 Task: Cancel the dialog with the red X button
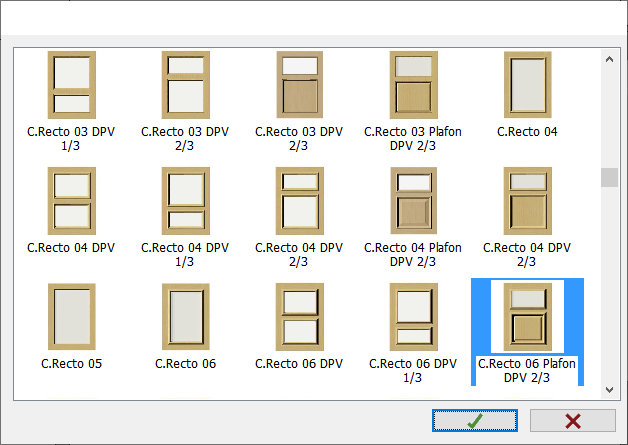pos(573,421)
